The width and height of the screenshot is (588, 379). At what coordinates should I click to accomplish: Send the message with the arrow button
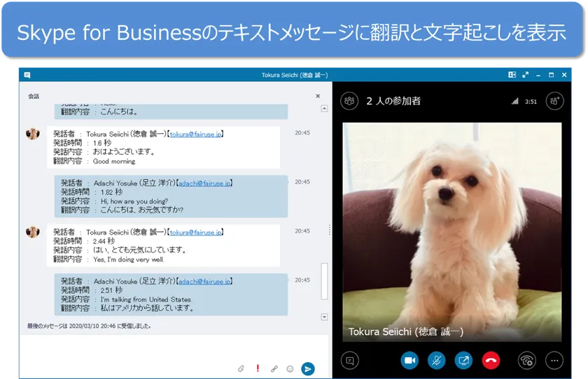[308, 369]
